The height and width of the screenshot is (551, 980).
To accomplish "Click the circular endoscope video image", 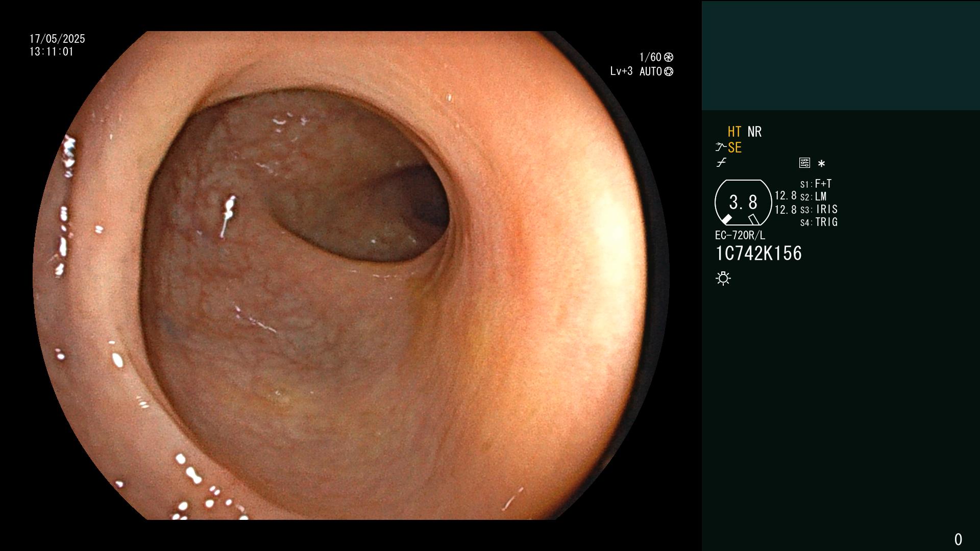I will click(351, 275).
